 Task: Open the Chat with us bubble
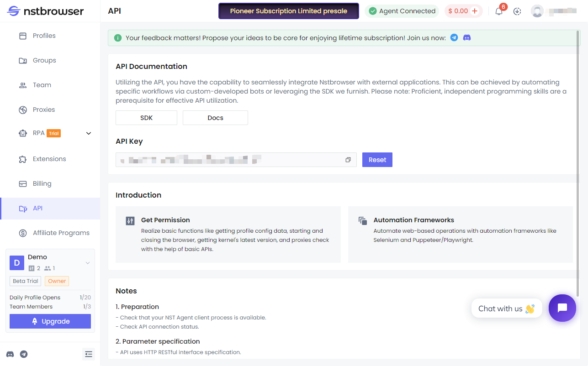pos(507,308)
